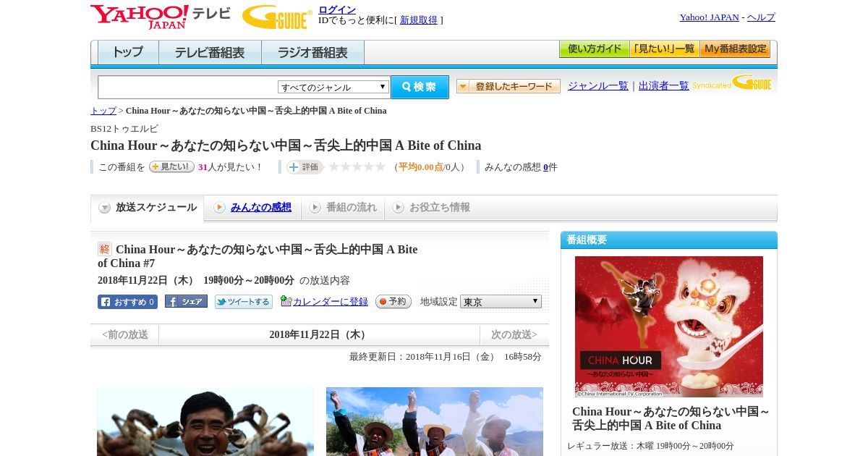This screenshot has height=456, width=868.
Task: Open the ジャンル一覧 link
Action: [598, 86]
